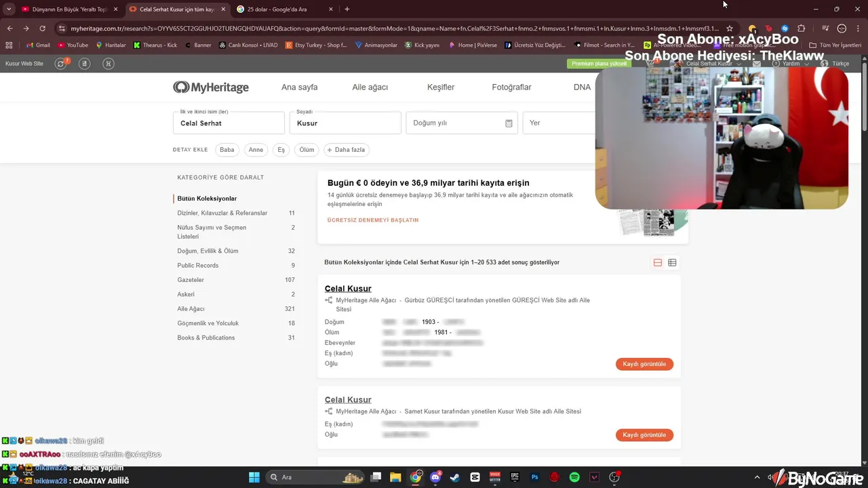This screenshot has width=868, height=488.
Task: Open Tüm Yer İşaretleri bookmarks folder
Action: click(x=836, y=45)
